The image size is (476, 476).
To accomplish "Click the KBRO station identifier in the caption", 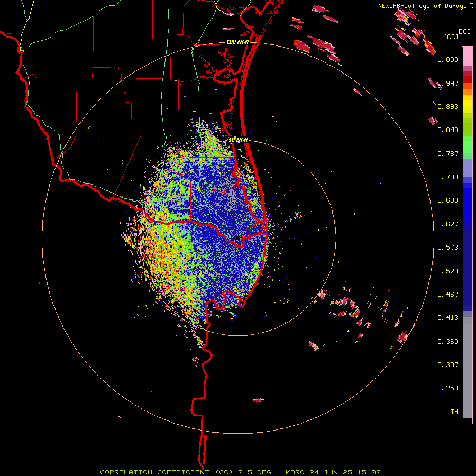I will pyautogui.click(x=296, y=472).
